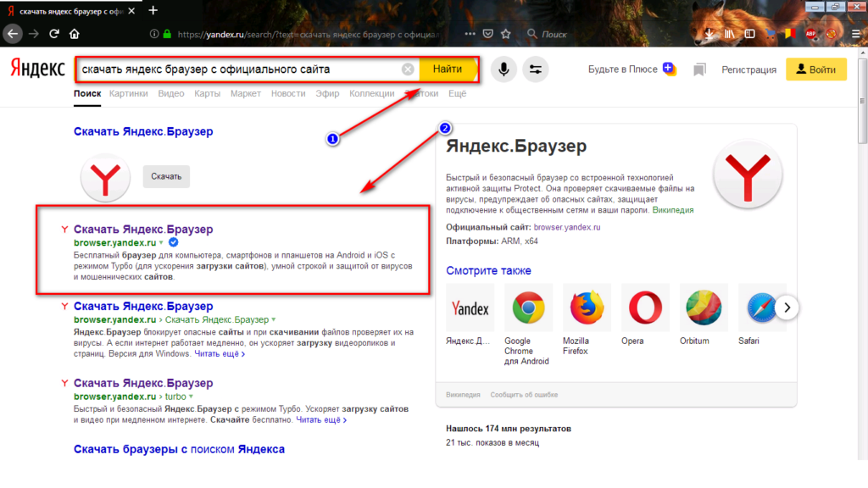Expand arrow after 'turbo' breadcrumb
868x488 pixels.
pos(191,396)
